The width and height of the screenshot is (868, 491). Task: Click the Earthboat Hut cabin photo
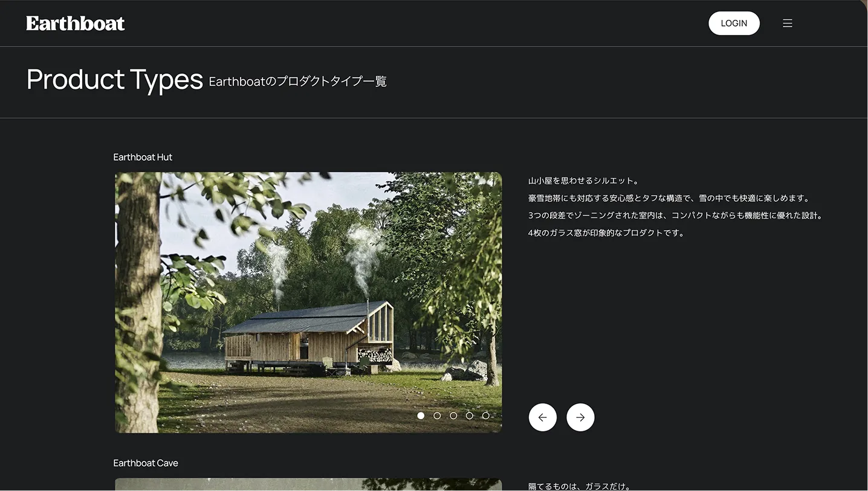coord(308,302)
